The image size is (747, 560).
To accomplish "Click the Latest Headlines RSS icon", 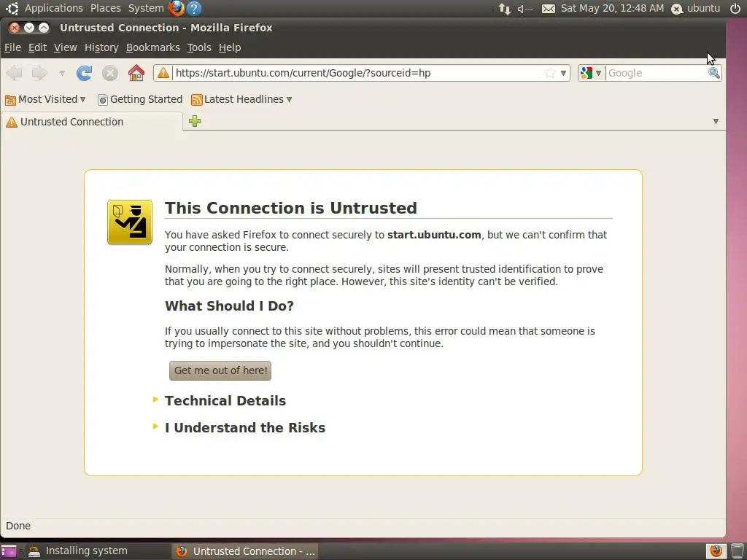I will coord(196,99).
